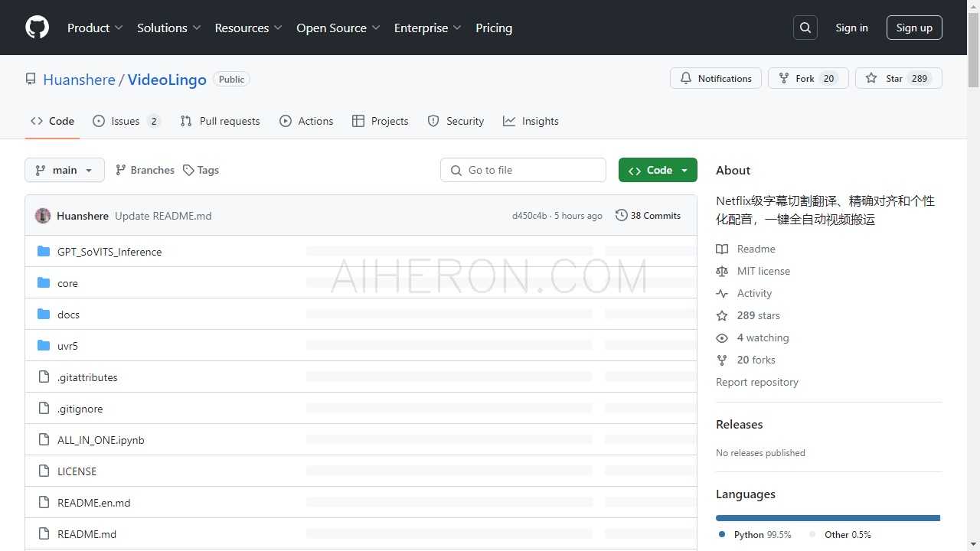Click the Python language bar segment
The height and width of the screenshot is (551, 980).
coord(827,518)
